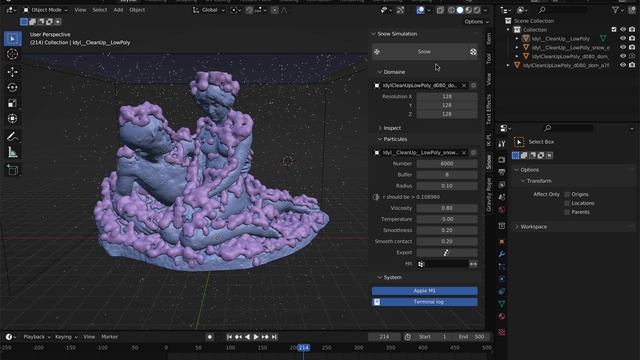Open the Add menu in viewport header
Image resolution: width=640 pixels, height=360 pixels.
[118, 10]
